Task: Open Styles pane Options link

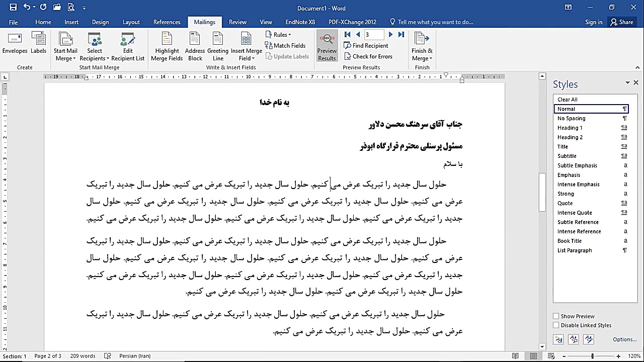Action: click(x=623, y=339)
